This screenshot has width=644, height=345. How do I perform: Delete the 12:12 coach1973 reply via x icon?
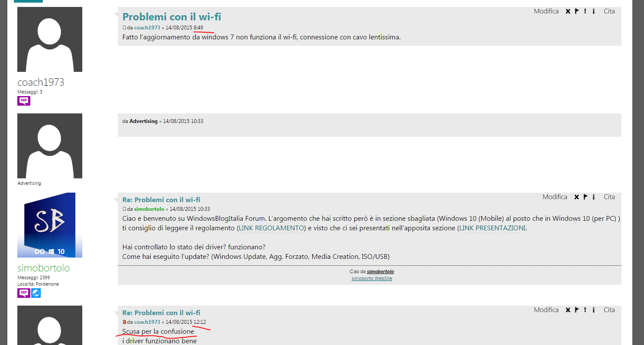568,310
